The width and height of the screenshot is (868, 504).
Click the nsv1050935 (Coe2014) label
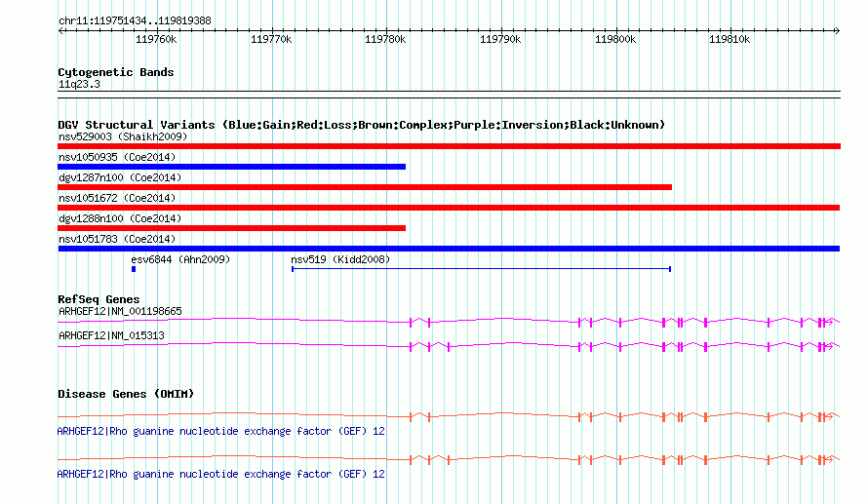[117, 157]
